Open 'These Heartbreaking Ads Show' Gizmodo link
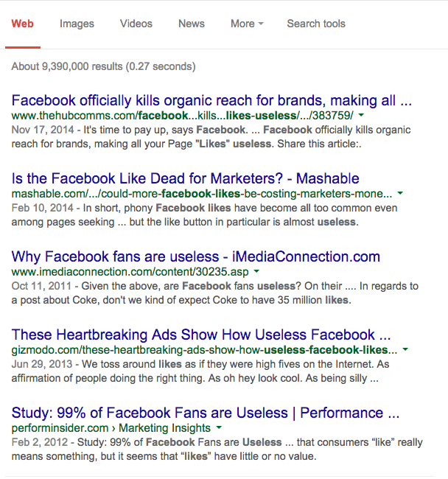This screenshot has width=448, height=479. click(201, 335)
